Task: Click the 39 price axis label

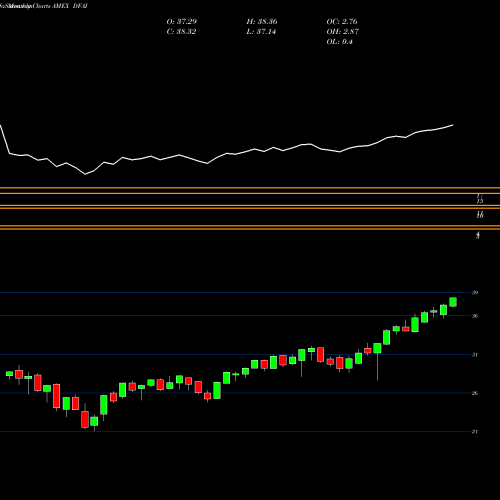Action: click(x=475, y=293)
